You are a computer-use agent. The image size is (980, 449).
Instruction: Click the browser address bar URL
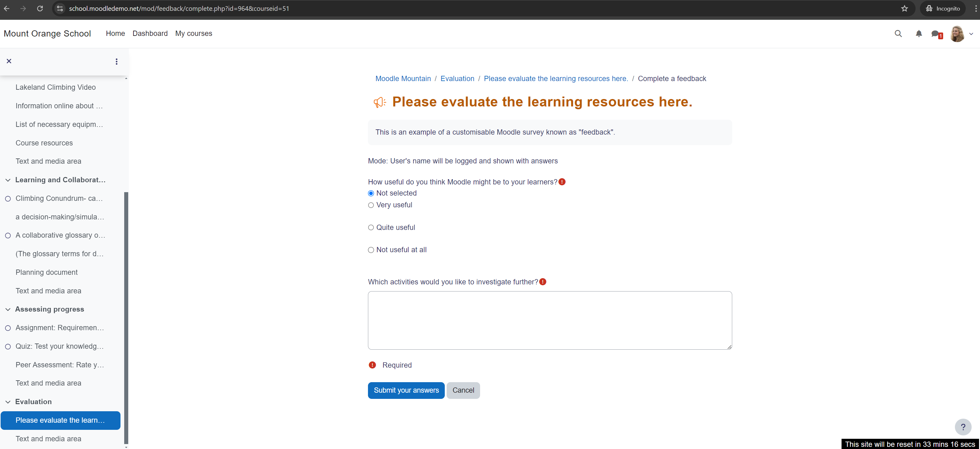[179, 8]
